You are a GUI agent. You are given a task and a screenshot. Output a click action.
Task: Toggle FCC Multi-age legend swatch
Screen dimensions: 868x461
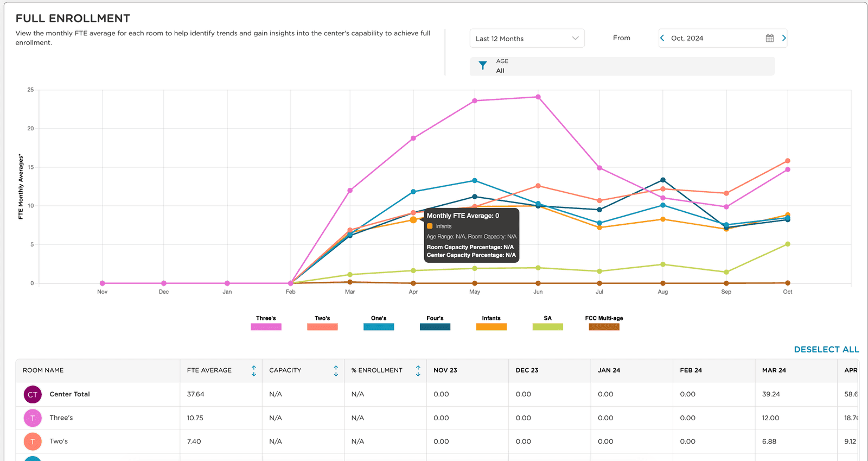coord(604,327)
